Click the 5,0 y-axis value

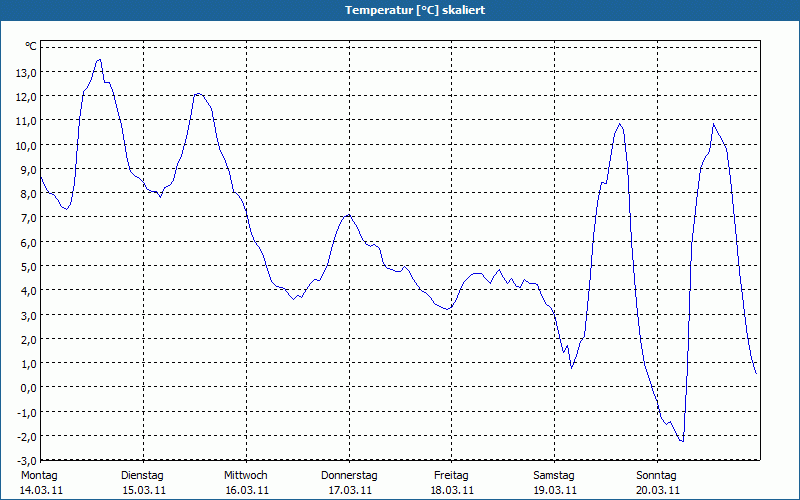[29, 267]
